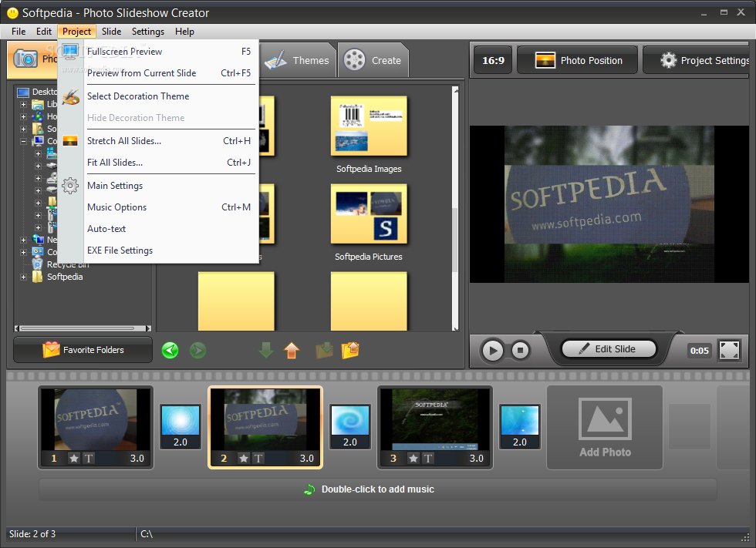756x548 pixels.
Task: Click the folder view vertical scrollbar
Action: [x=455, y=209]
